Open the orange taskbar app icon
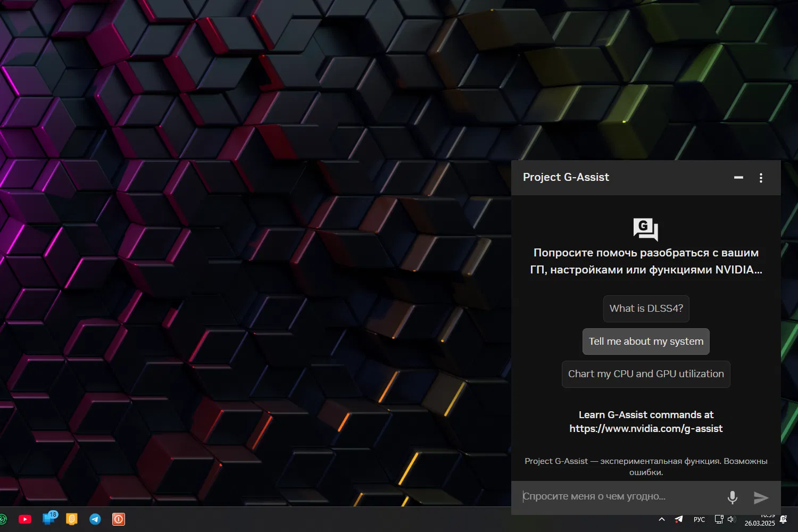 [72, 519]
